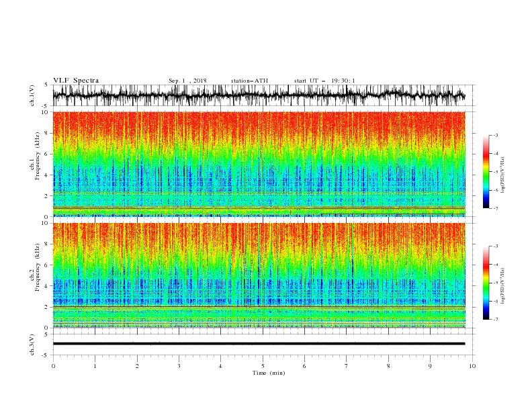The height and width of the screenshot is (411, 532).
Task: Click the time axis tick label "0"
Action: click(x=53, y=366)
